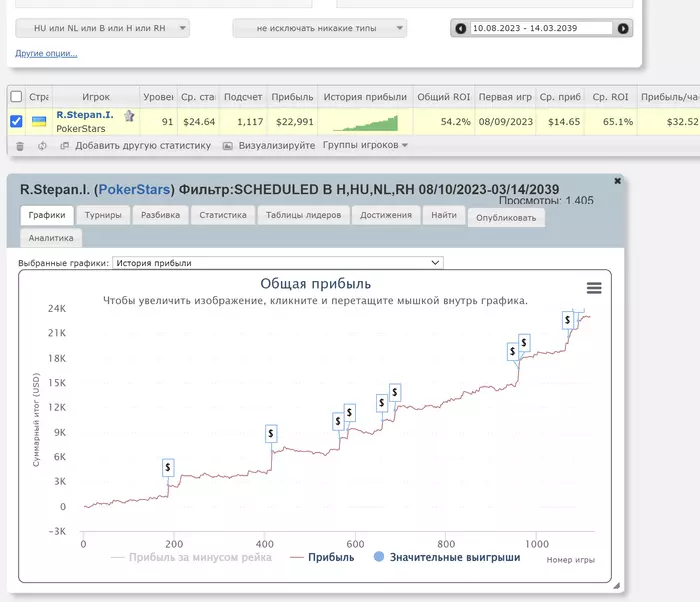Click the refresh icon below the table
Viewport: 700px width, 602px height.
(x=42, y=146)
